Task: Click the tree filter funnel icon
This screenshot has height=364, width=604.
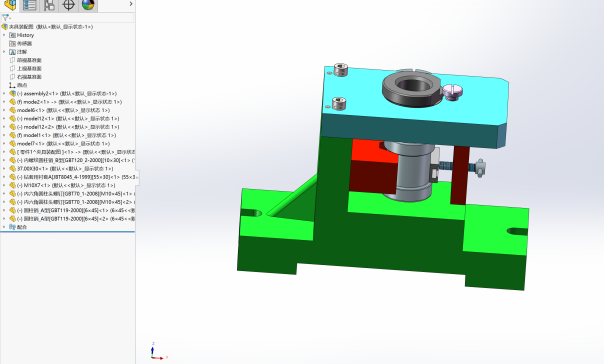Action: [x=5, y=18]
